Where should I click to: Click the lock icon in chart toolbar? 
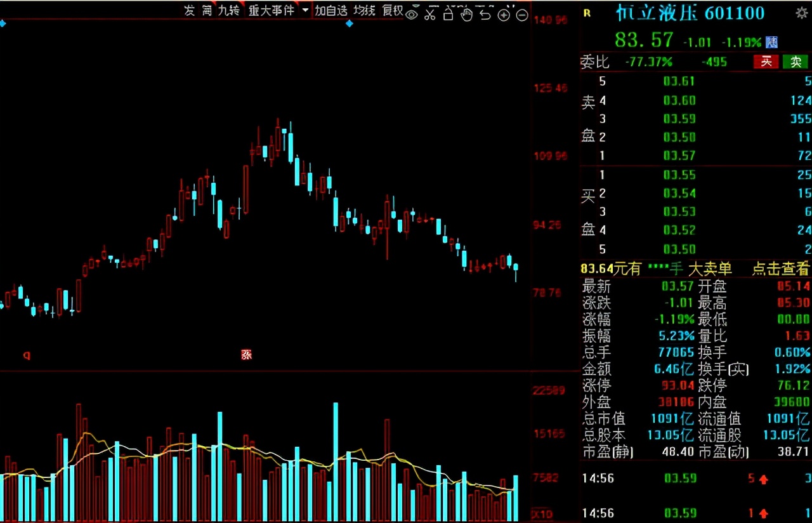click(448, 13)
